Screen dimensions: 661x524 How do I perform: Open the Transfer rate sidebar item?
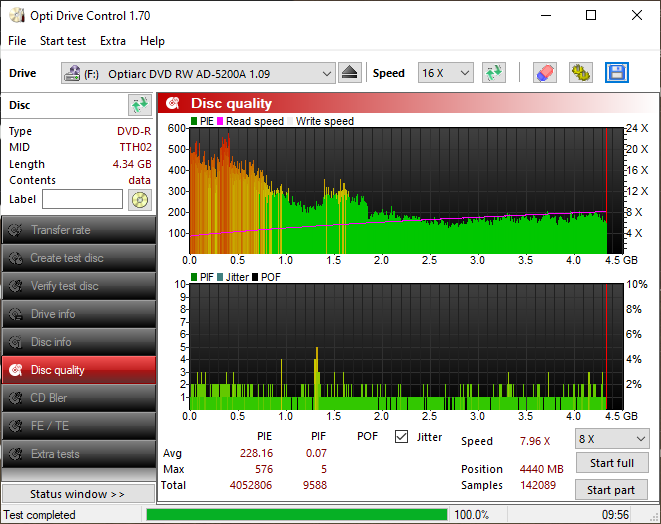click(x=78, y=230)
